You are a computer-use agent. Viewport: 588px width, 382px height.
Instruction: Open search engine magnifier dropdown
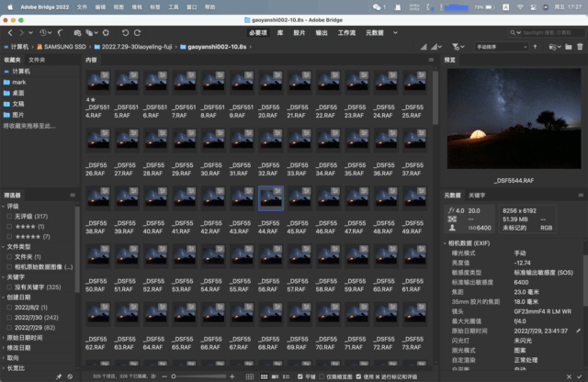(514, 33)
